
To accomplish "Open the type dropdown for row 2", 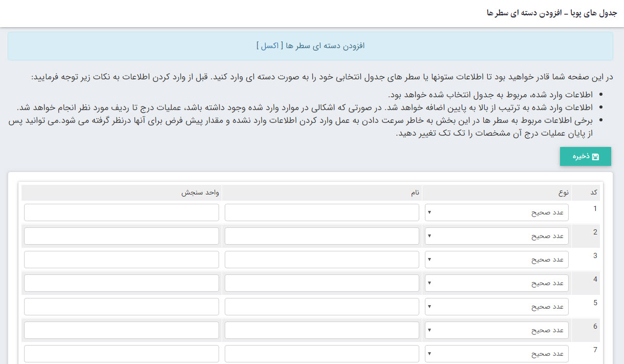I will [x=496, y=236].
